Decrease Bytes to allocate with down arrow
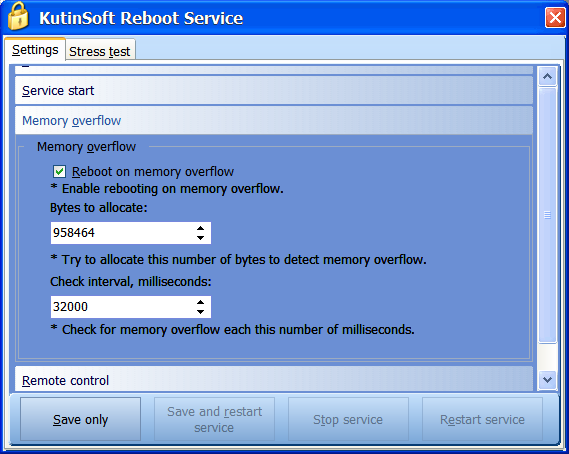 (200, 238)
